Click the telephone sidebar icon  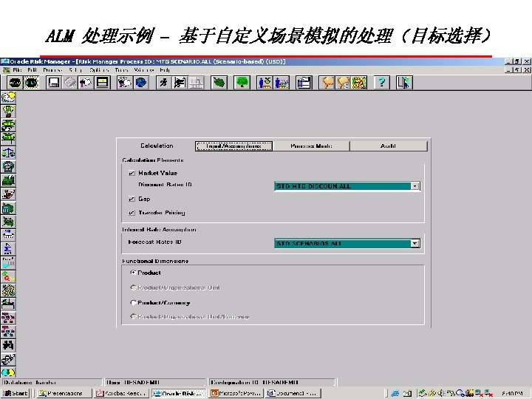click(8, 166)
